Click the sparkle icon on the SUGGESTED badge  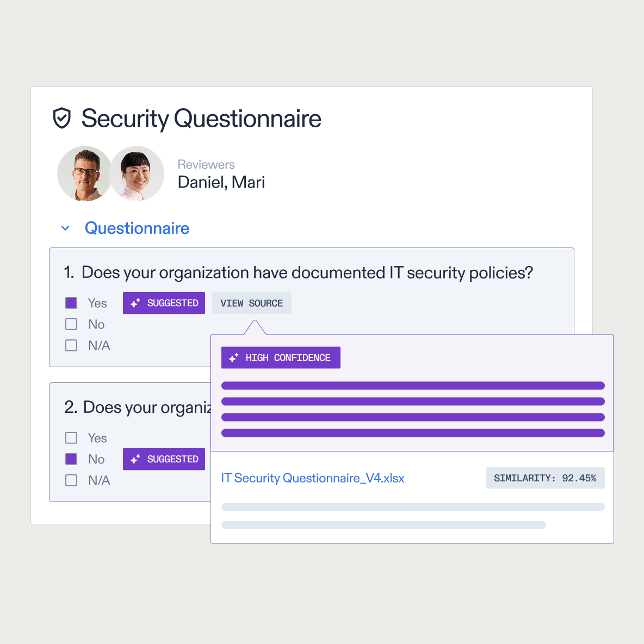pyautogui.click(x=135, y=303)
